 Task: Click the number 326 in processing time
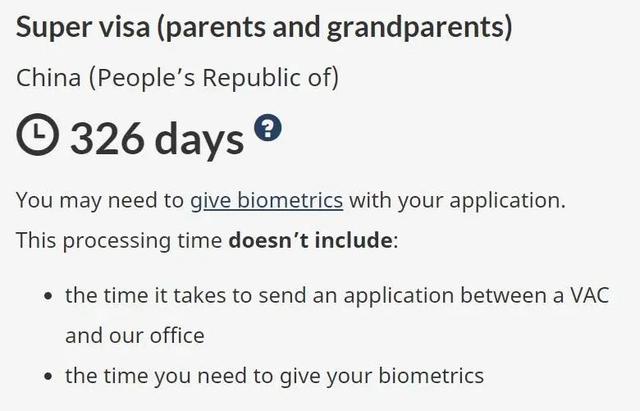click(108, 138)
